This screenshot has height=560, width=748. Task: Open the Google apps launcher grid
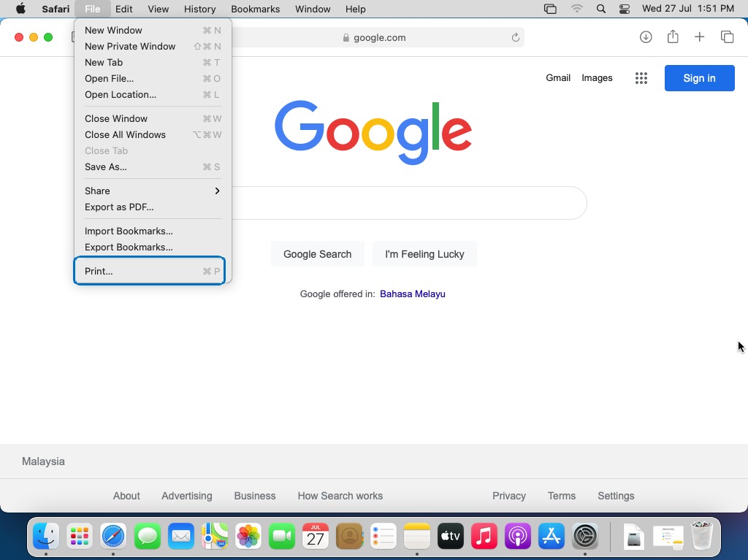(641, 78)
